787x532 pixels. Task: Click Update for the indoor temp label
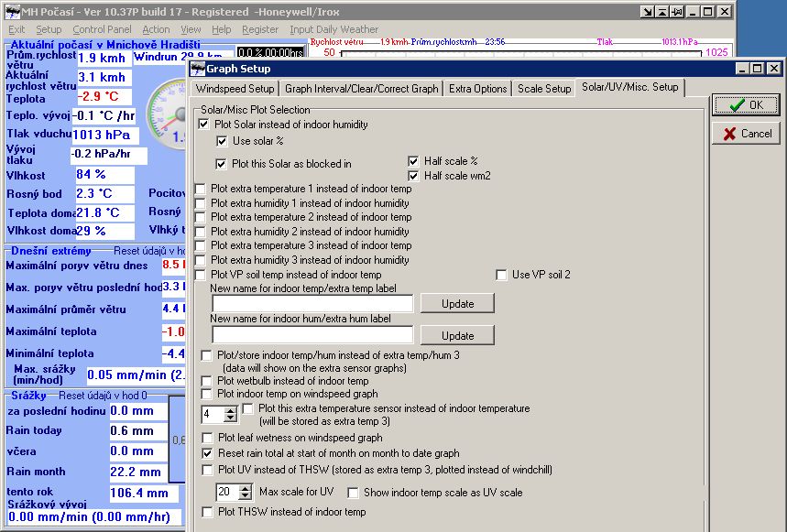click(x=457, y=304)
